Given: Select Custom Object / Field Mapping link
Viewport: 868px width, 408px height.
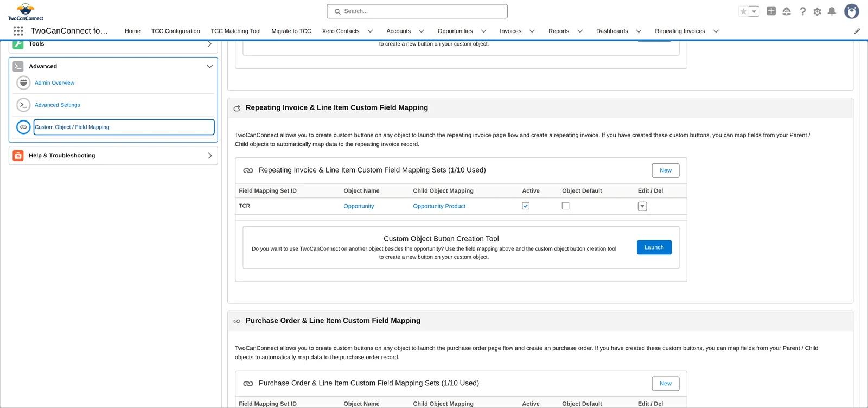Looking at the screenshot, I should [x=72, y=127].
